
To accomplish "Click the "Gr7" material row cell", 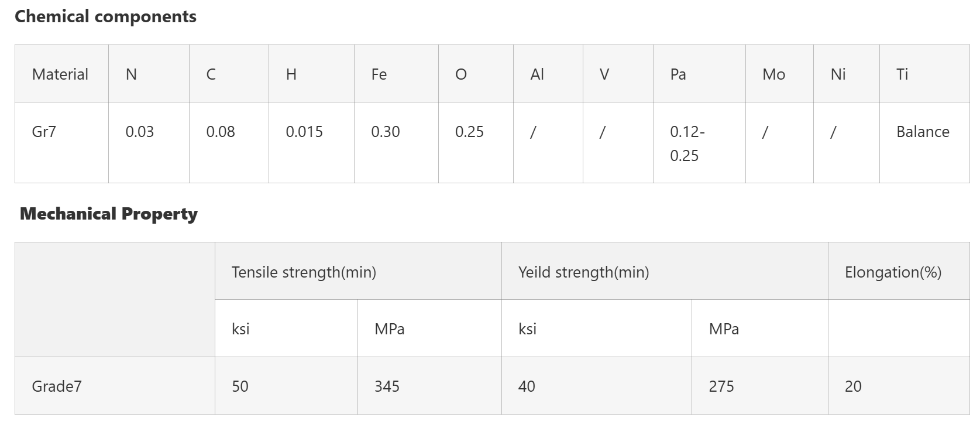I will point(44,132).
